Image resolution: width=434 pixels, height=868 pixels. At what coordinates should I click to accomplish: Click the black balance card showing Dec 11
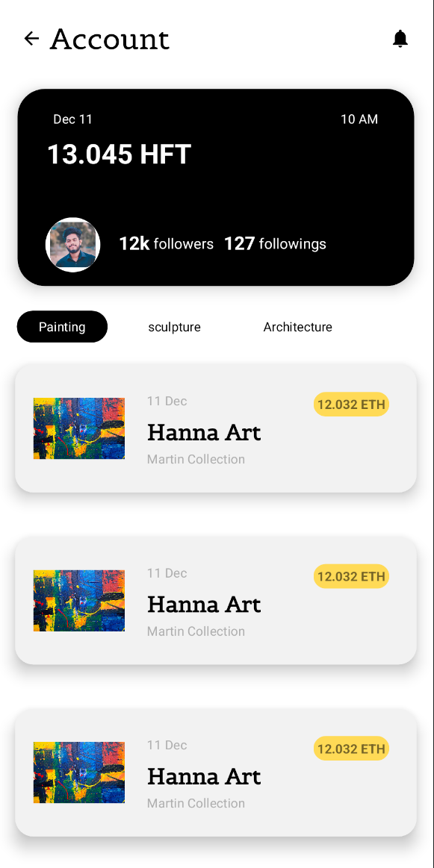point(215,187)
